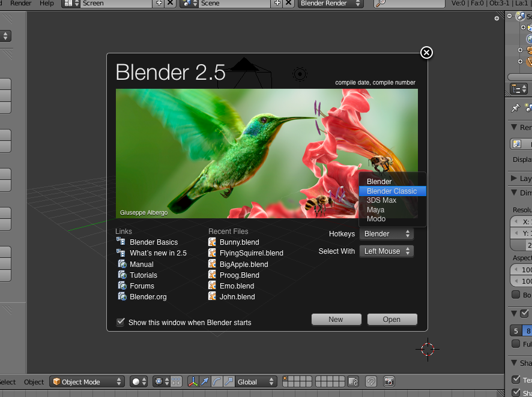Open the outliner display mode selector
Image resolution: width=532 pixels, height=397 pixels.
click(519, 89)
